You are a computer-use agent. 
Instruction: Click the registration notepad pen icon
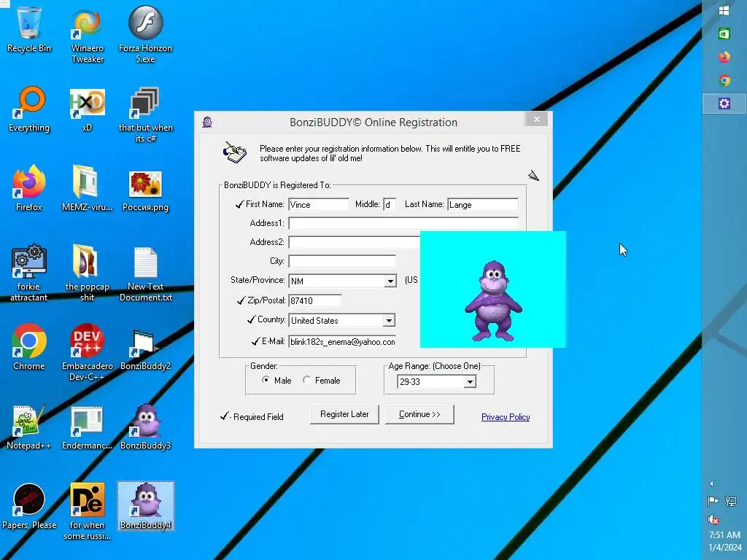click(x=235, y=152)
